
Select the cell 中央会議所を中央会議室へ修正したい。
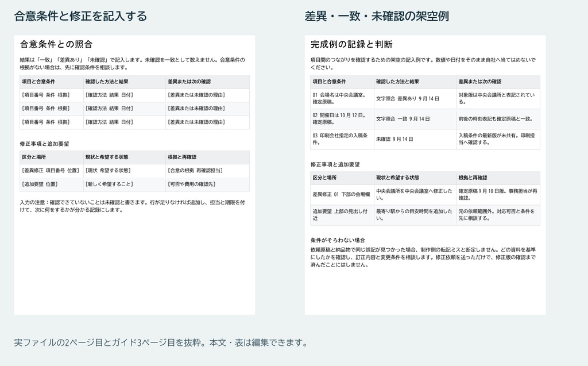415,194
